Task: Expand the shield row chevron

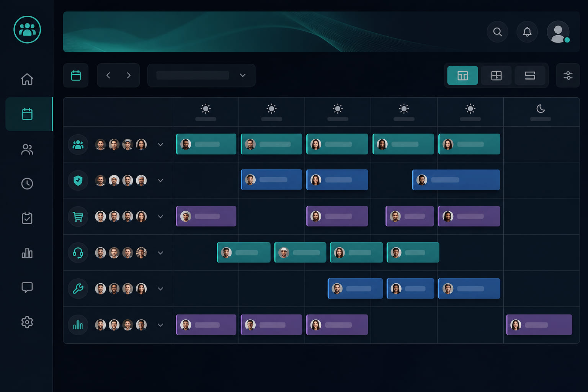Action: (160, 181)
